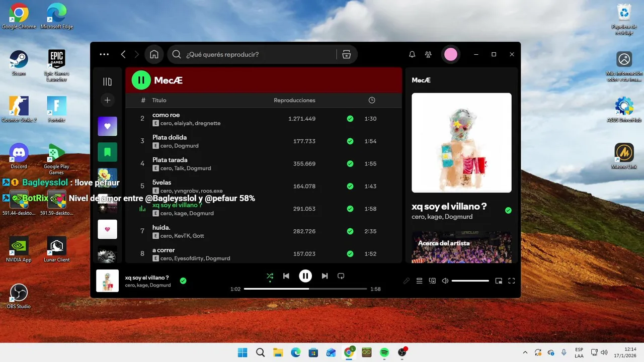
Task: Toggle saved check for 'a correr'
Action: (350, 253)
